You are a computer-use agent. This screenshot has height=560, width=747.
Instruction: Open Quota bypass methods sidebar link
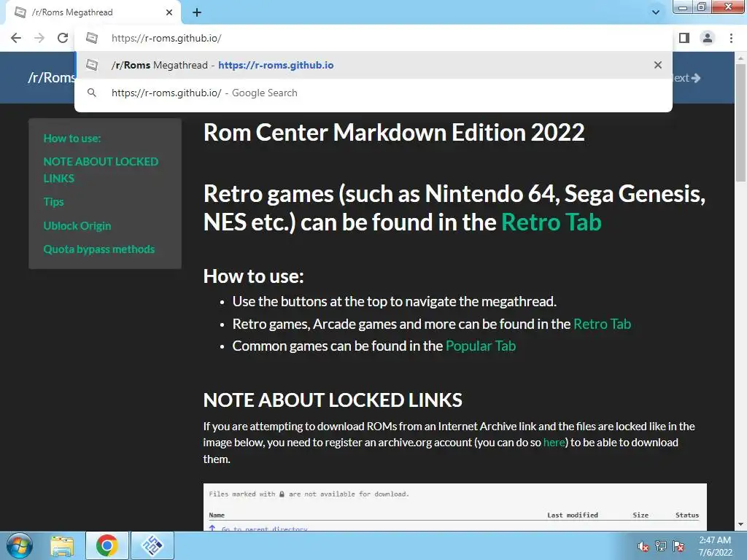click(x=99, y=249)
